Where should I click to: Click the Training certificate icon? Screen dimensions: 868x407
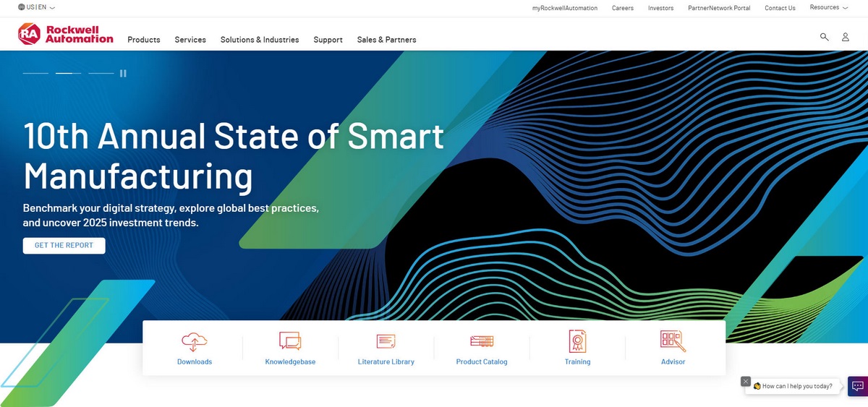pos(577,341)
